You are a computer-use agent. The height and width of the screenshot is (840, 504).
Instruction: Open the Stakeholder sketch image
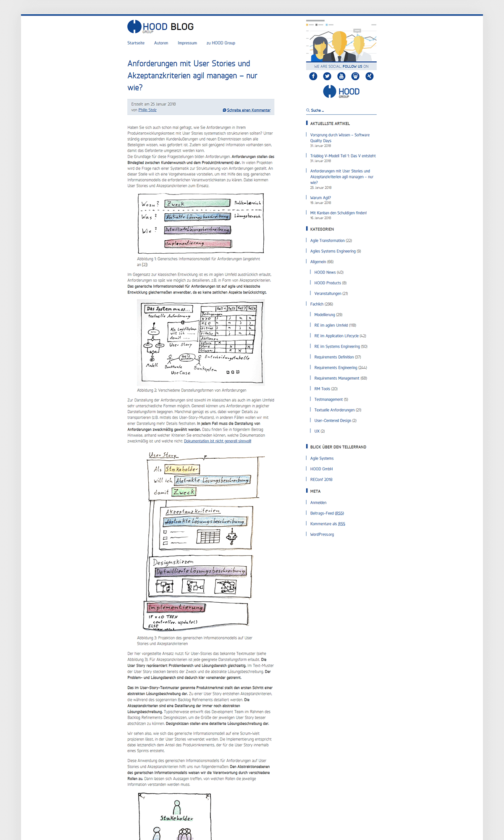coord(175,816)
